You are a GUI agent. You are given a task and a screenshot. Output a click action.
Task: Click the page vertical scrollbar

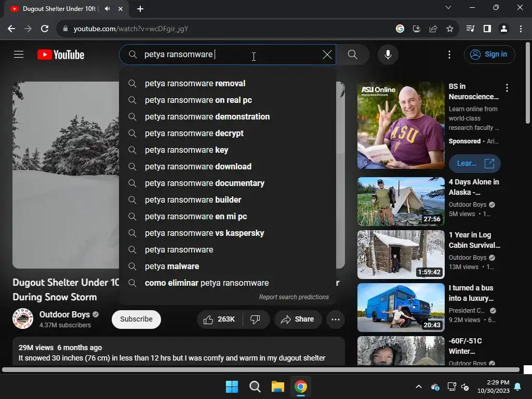tap(528, 83)
